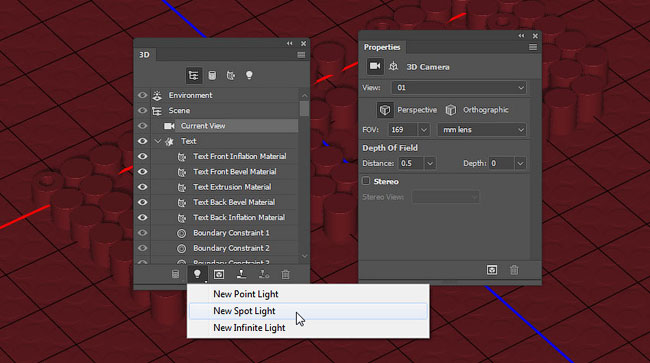Click the Text mesh icon
Viewport: 650px width, 363px height.
(x=169, y=141)
